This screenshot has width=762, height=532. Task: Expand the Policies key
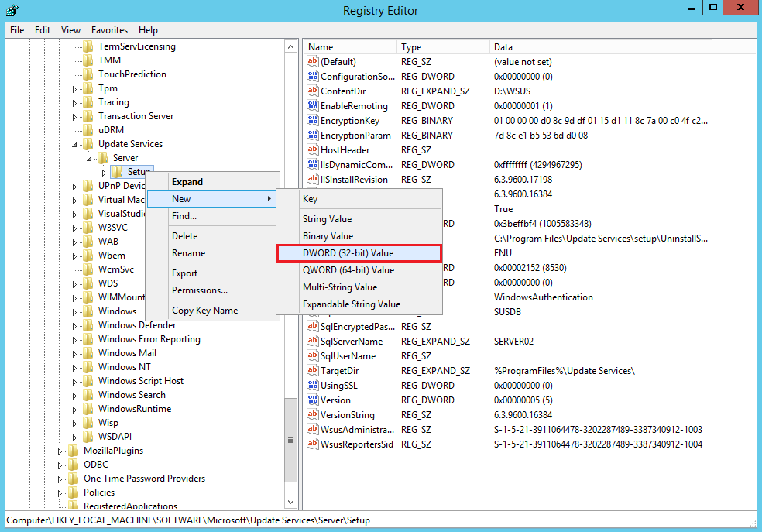(60, 493)
